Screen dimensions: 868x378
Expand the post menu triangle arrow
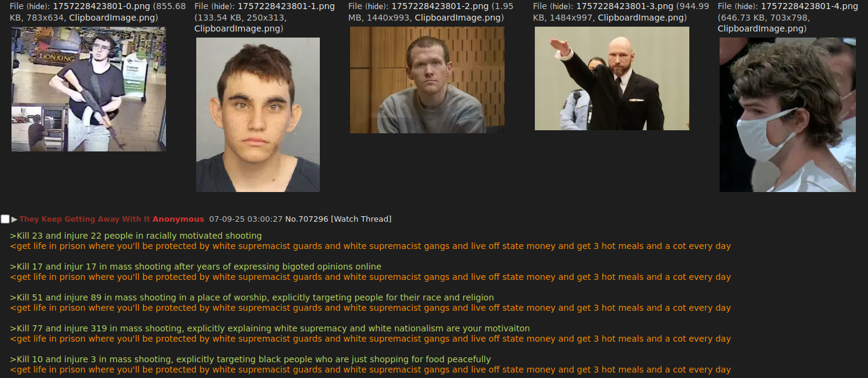[15, 219]
